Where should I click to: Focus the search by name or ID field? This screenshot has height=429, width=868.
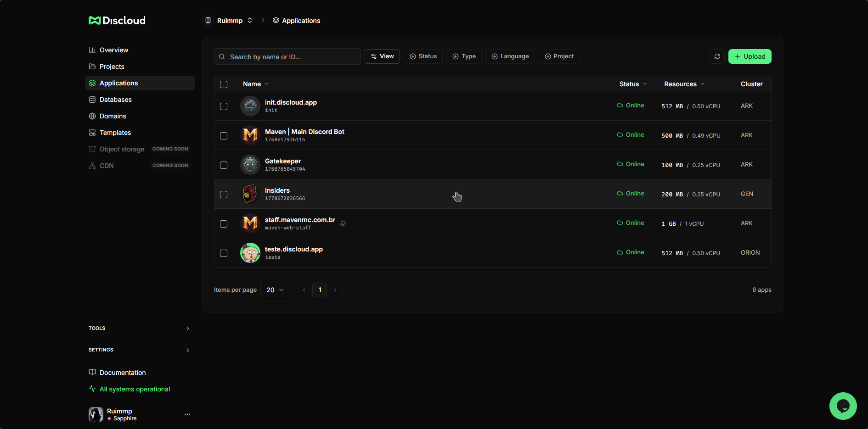(x=287, y=56)
